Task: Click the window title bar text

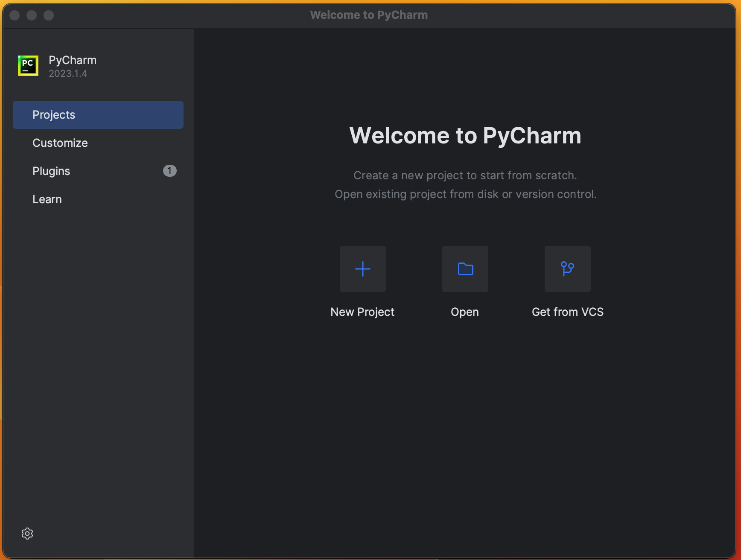Action: [369, 15]
